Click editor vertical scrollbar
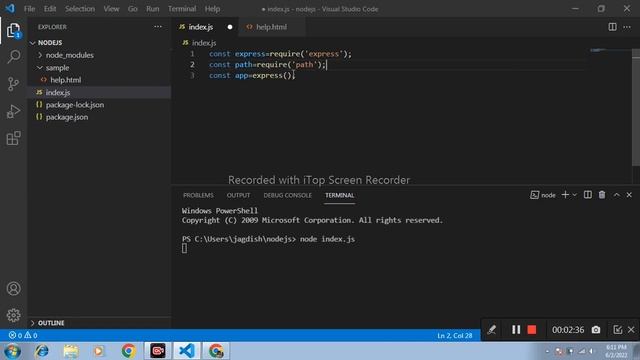Screen dimensions: 640x360 click(x=636, y=108)
